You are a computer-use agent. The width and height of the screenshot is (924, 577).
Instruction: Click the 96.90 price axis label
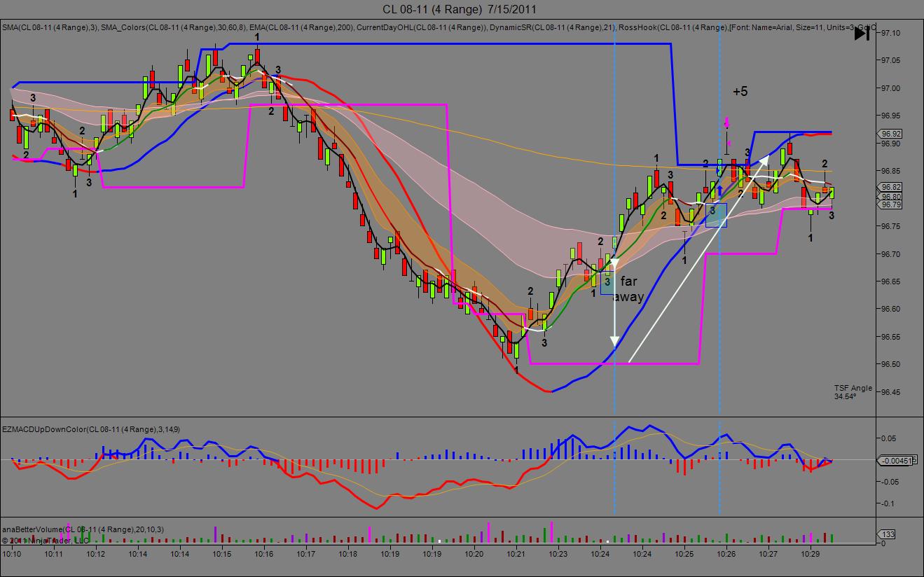point(892,144)
